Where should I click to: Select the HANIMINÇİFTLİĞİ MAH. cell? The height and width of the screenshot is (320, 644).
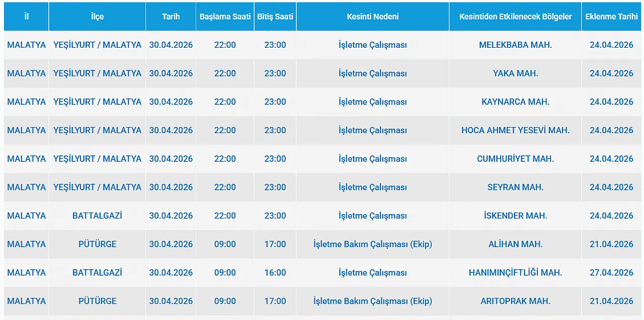point(515,273)
